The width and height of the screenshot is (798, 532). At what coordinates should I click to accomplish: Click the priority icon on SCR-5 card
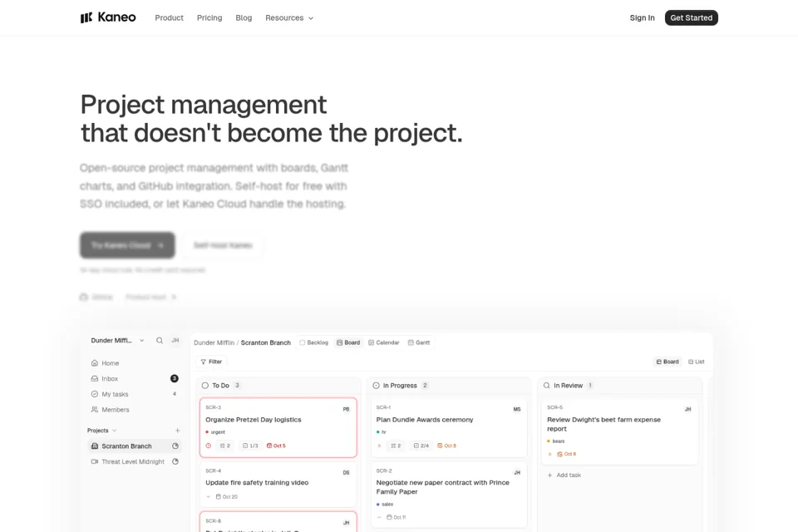(x=549, y=454)
